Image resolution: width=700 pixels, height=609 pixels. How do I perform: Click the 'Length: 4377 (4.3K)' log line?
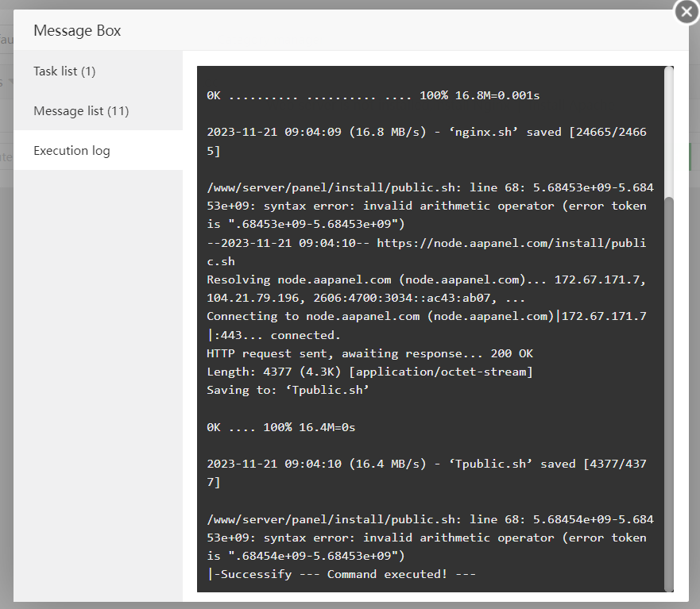[x=369, y=372]
